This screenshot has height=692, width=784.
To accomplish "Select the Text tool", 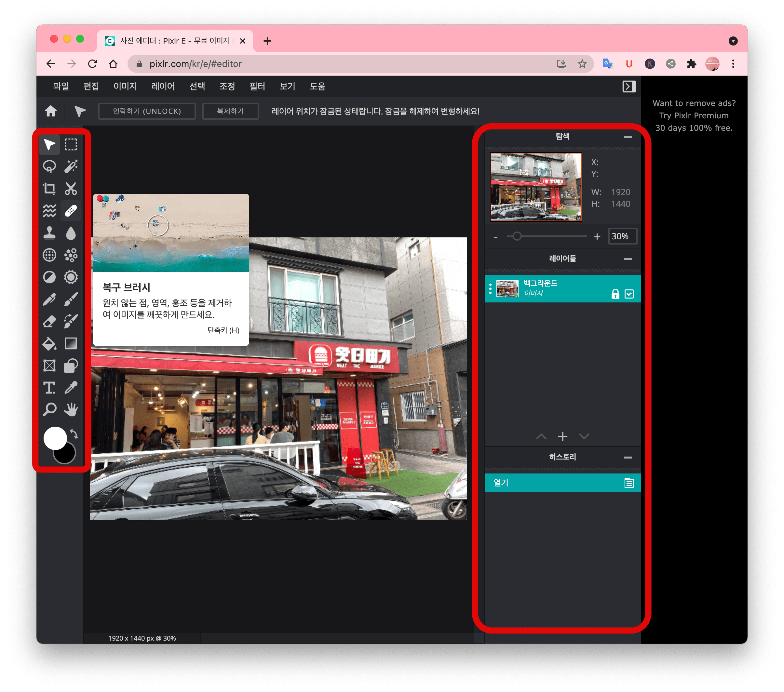I will [x=49, y=388].
